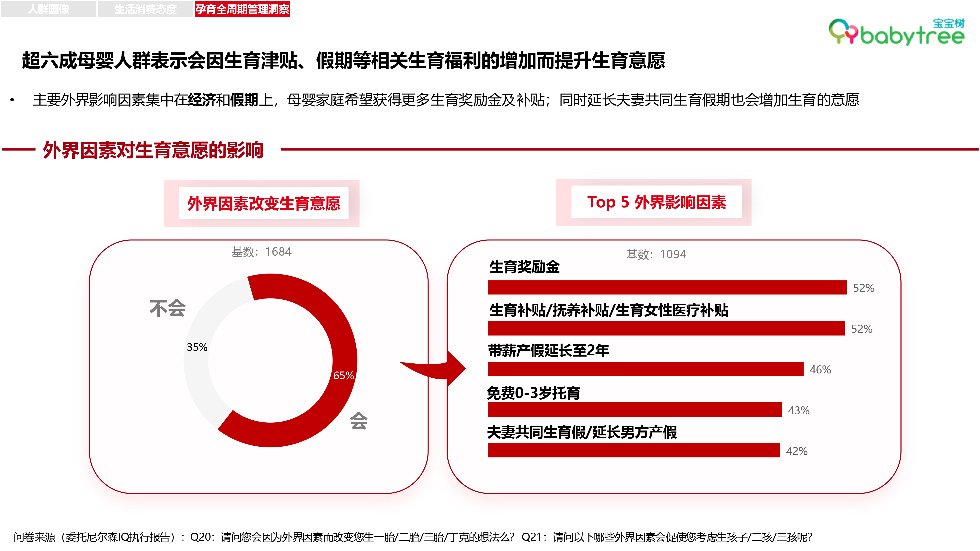Click the 生育补贴/抚养补贴/生育女性医疗补贴 label

click(x=609, y=310)
